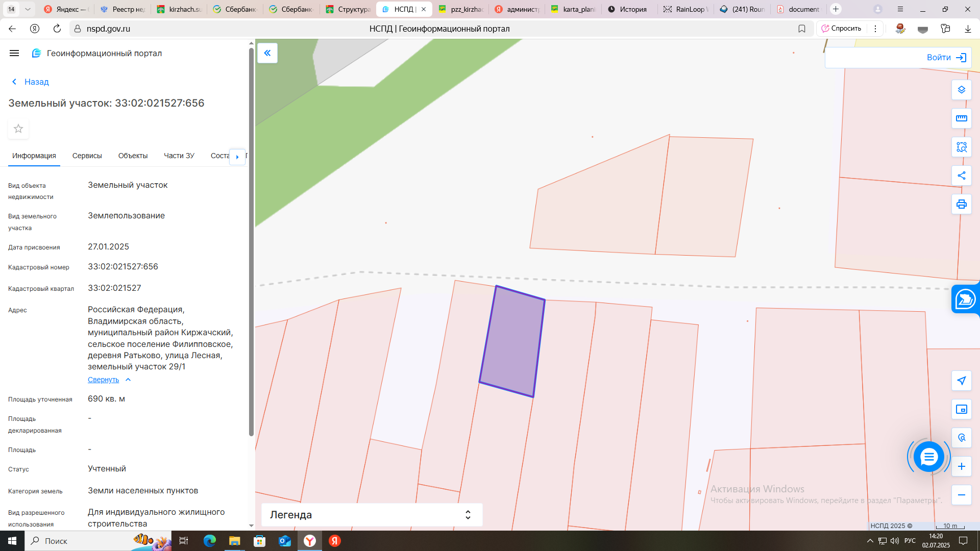Click the highlighted purple parcel on map
The width and height of the screenshot is (980, 551).
point(512,341)
